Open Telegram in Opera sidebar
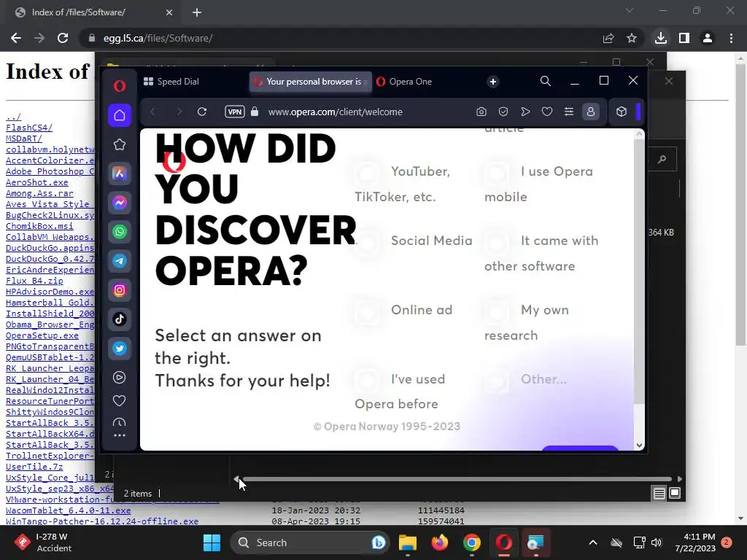 coord(120,261)
